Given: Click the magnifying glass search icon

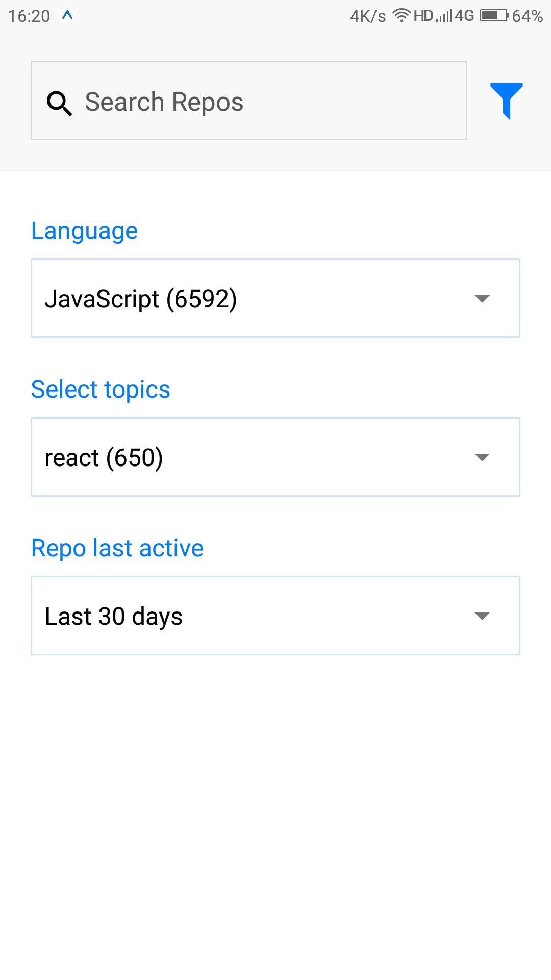Looking at the screenshot, I should (59, 104).
